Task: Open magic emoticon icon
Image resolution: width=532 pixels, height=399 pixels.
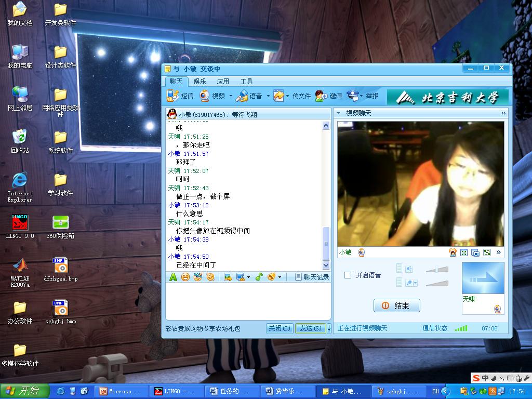Action: [x=198, y=277]
